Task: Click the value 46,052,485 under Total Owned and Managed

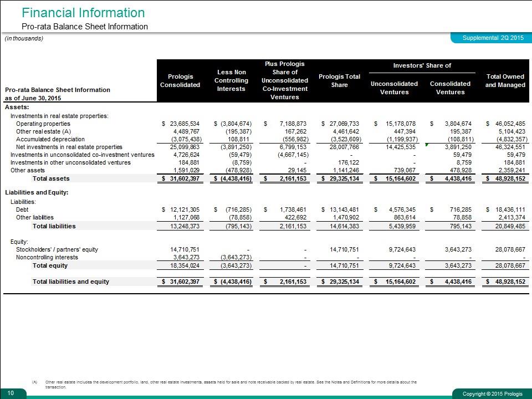Action: click(510, 124)
